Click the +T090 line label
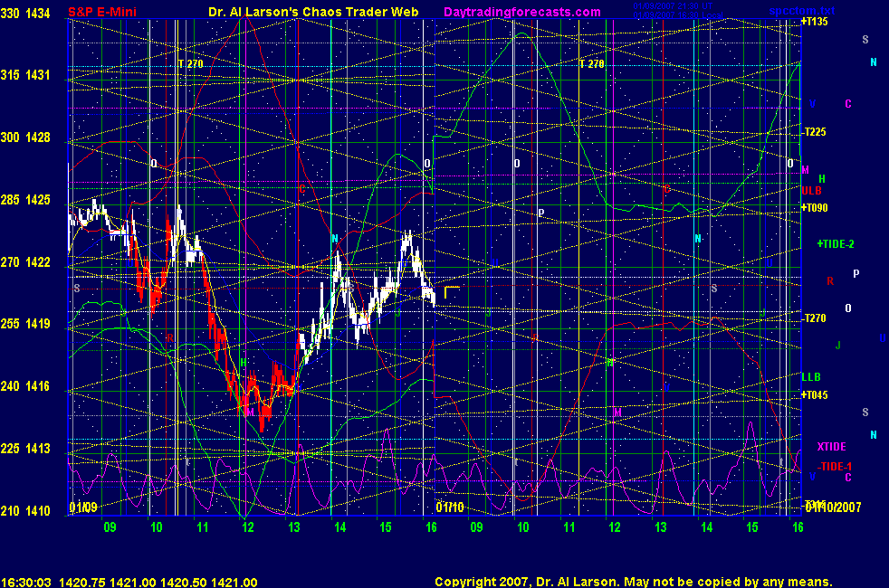This screenshot has height=588, width=889. pyautogui.click(x=814, y=208)
